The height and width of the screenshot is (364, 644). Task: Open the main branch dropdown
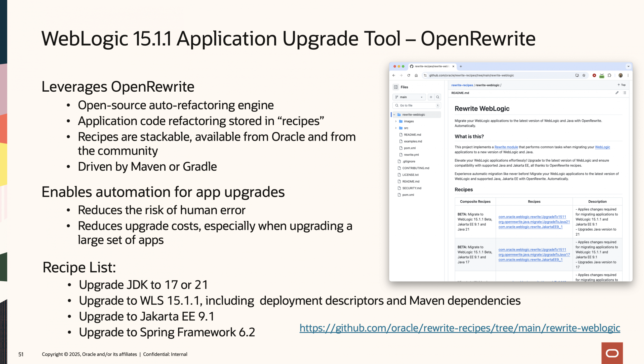click(409, 97)
